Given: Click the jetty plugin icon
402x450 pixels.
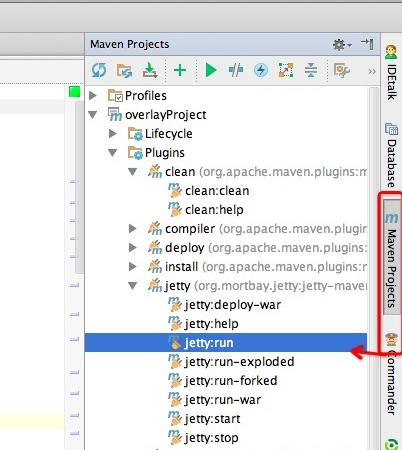Looking at the screenshot, I should [155, 285].
